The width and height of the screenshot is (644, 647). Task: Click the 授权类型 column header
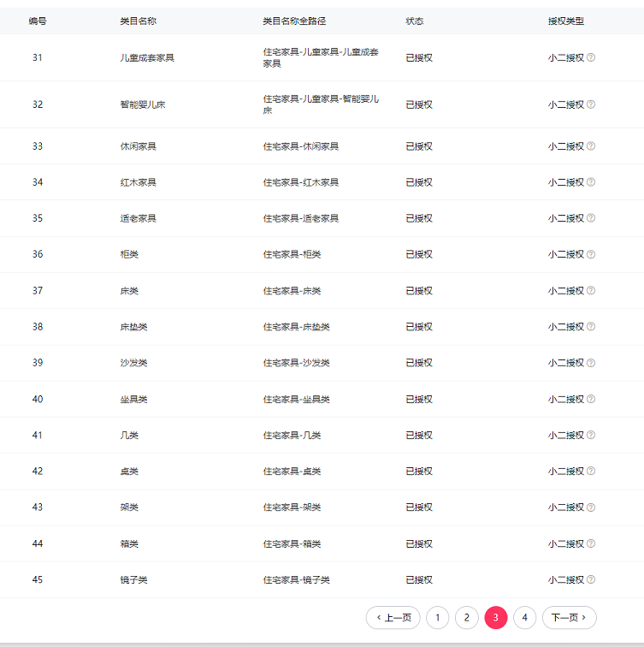[565, 21]
